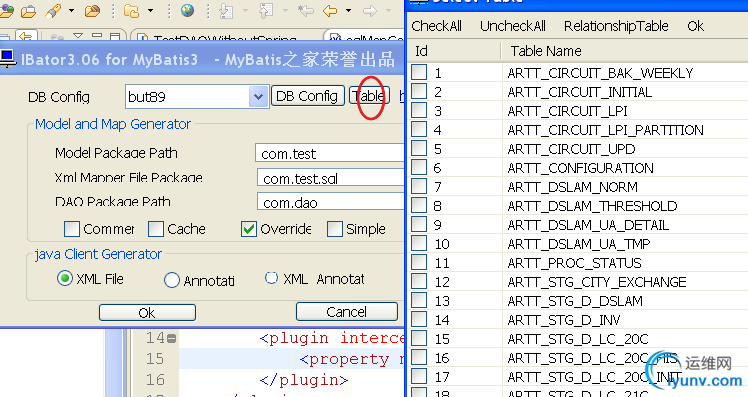748x397 pixels.
Task: Expand the new folder icon's dropdown arrow
Action: (x=150, y=10)
